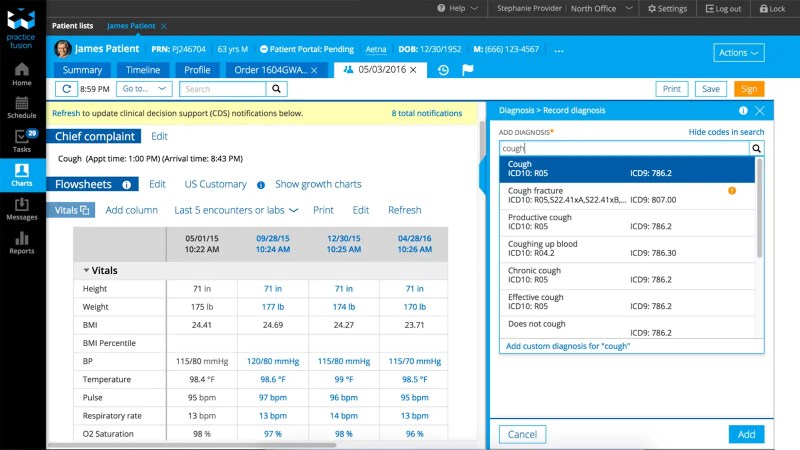Click Add column in flowsheet

click(x=132, y=210)
